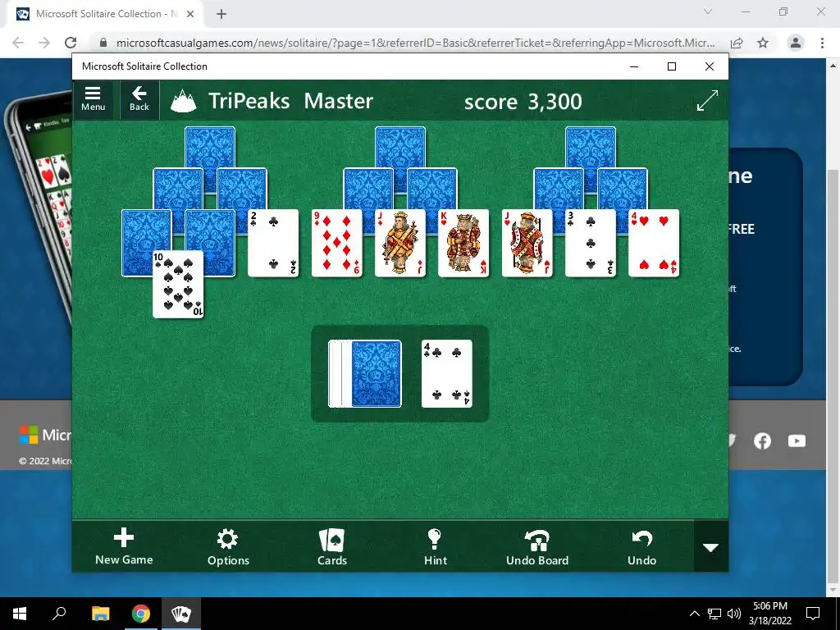Play the 10 of spades card
840x630 pixels.
(x=178, y=285)
